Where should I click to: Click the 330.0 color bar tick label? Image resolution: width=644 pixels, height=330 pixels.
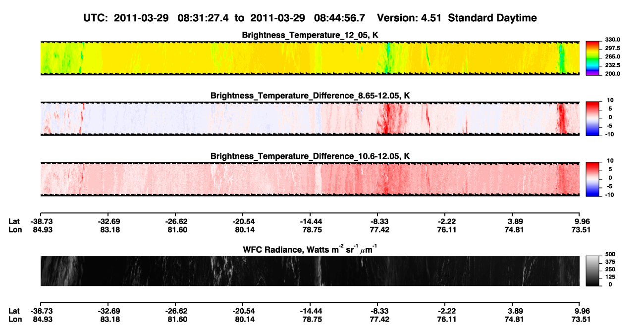click(x=613, y=40)
